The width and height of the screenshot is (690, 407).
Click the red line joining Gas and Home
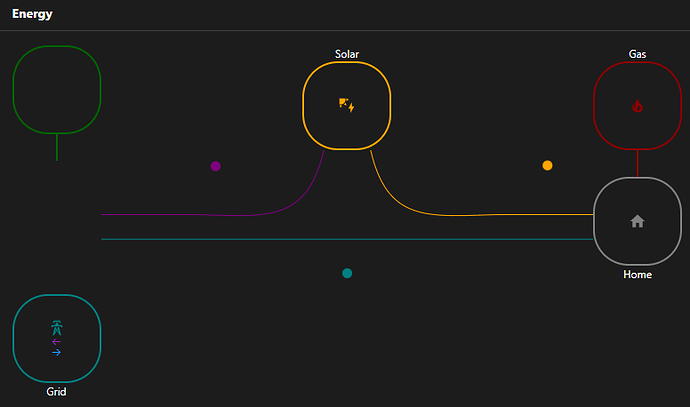click(x=637, y=163)
